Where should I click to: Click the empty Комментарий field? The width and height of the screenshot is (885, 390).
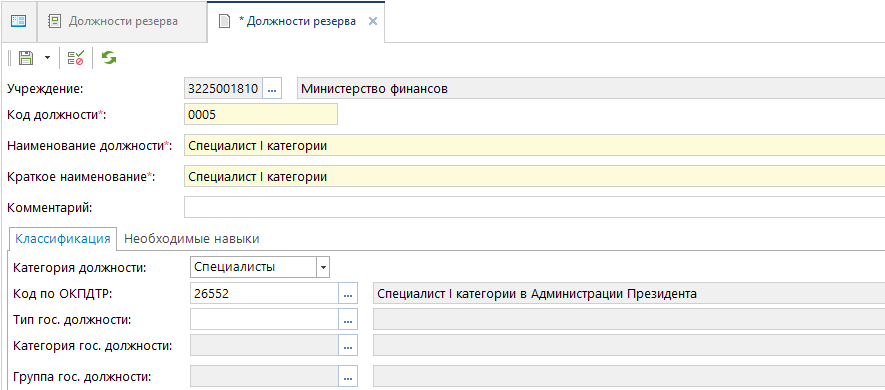[534, 207]
